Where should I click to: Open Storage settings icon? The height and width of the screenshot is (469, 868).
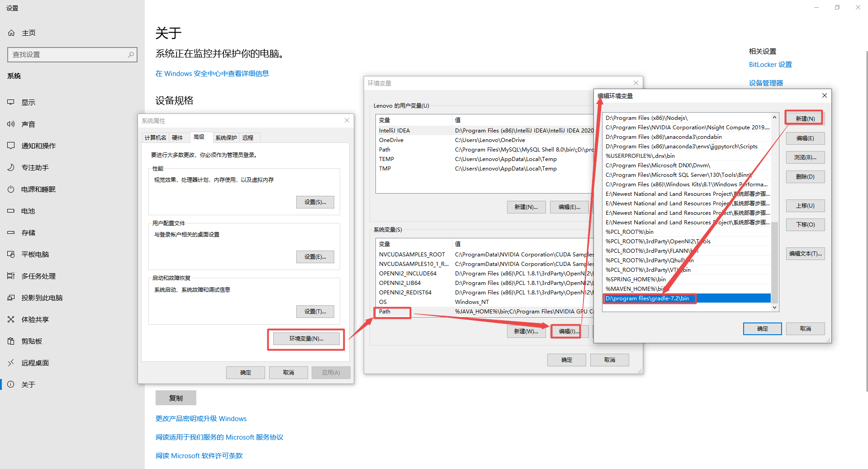point(11,232)
